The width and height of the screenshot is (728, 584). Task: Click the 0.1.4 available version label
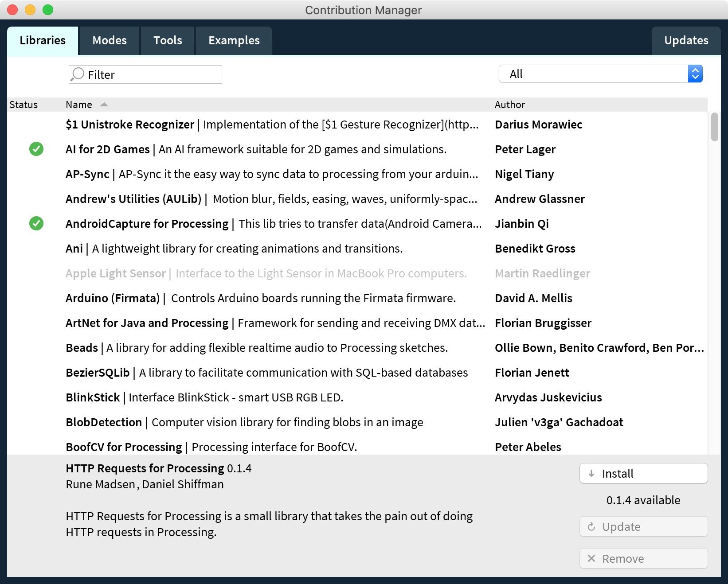coord(643,500)
